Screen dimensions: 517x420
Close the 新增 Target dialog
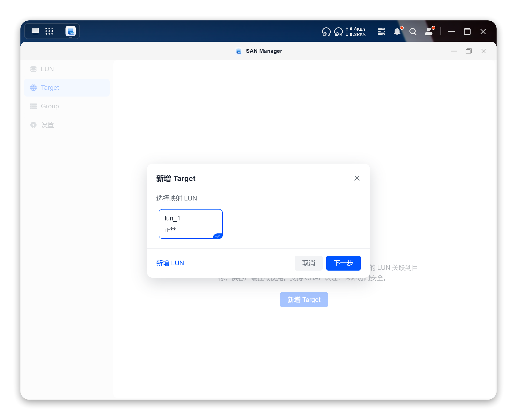pyautogui.click(x=357, y=178)
